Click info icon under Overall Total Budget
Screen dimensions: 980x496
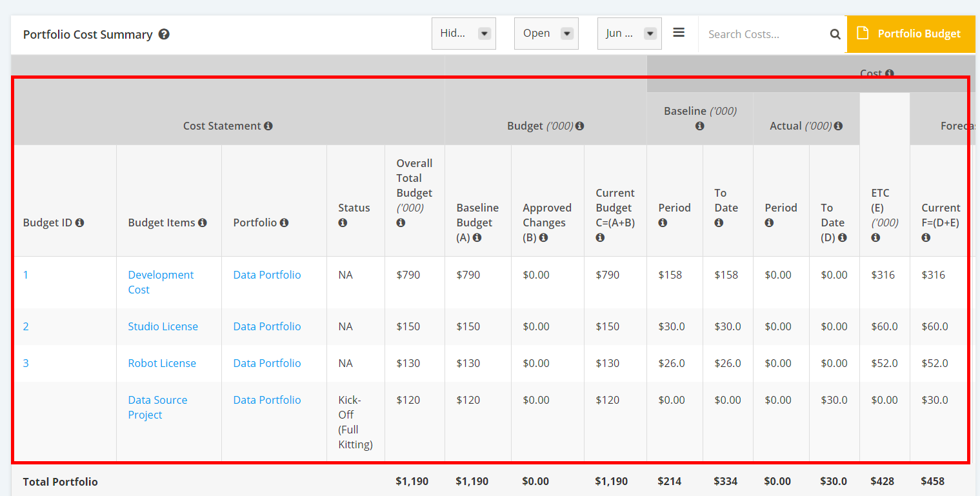(x=401, y=223)
